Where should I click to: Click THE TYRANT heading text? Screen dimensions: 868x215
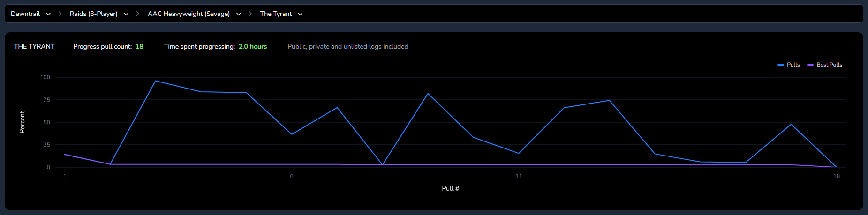[x=34, y=46]
